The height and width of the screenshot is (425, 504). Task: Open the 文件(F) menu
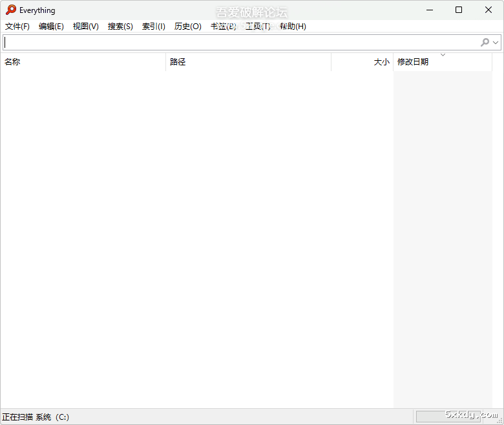17,27
